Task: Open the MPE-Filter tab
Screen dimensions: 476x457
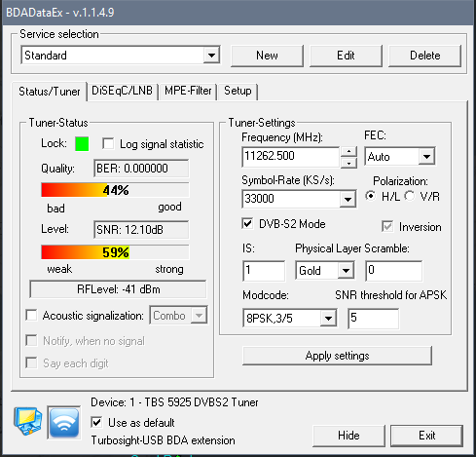Action: (188, 91)
